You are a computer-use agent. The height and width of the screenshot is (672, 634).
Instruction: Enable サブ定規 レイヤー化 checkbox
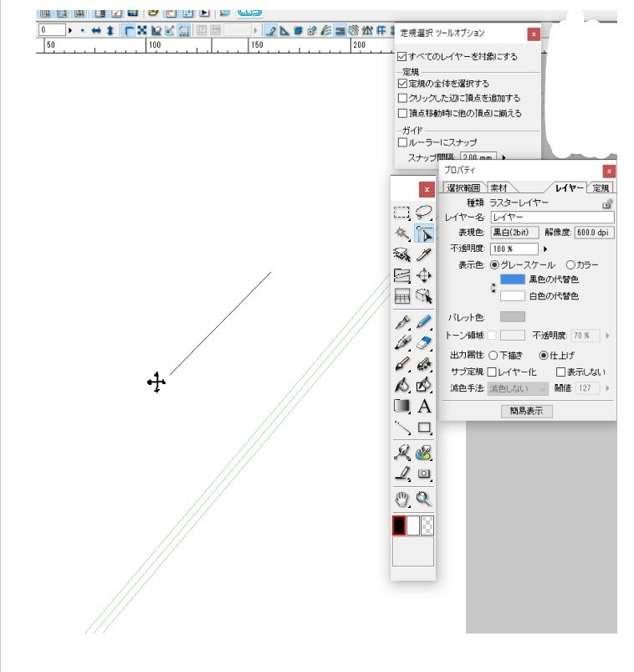click(x=492, y=372)
